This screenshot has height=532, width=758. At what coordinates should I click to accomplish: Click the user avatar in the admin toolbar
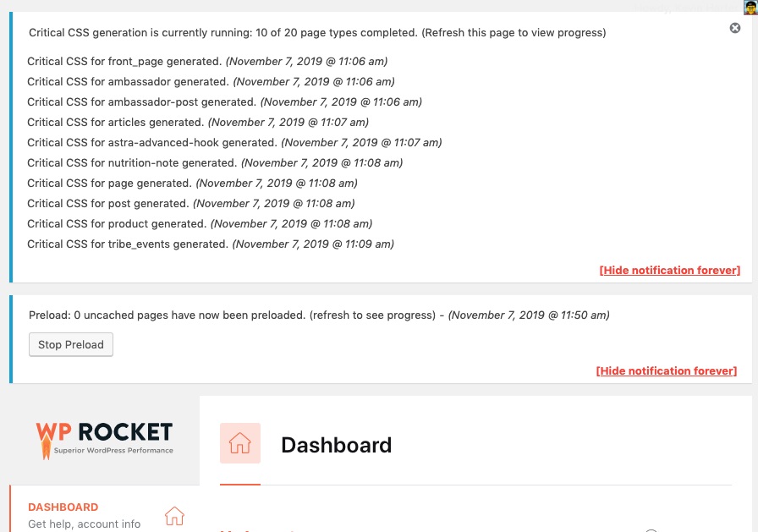pos(750,8)
